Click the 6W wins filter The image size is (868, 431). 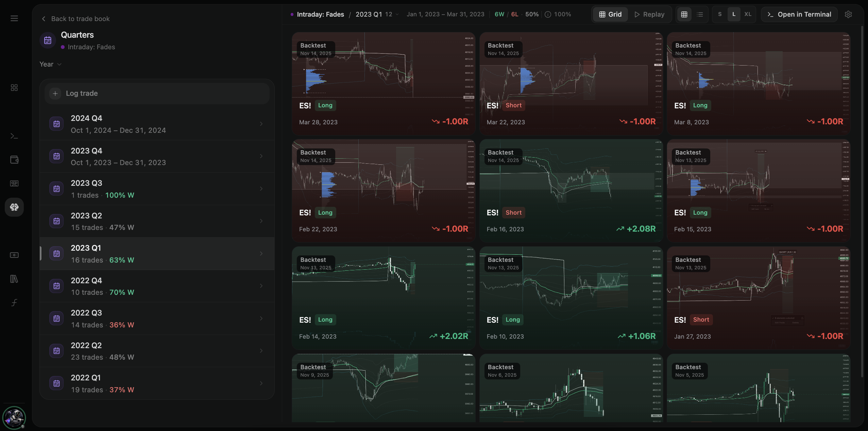[499, 14]
